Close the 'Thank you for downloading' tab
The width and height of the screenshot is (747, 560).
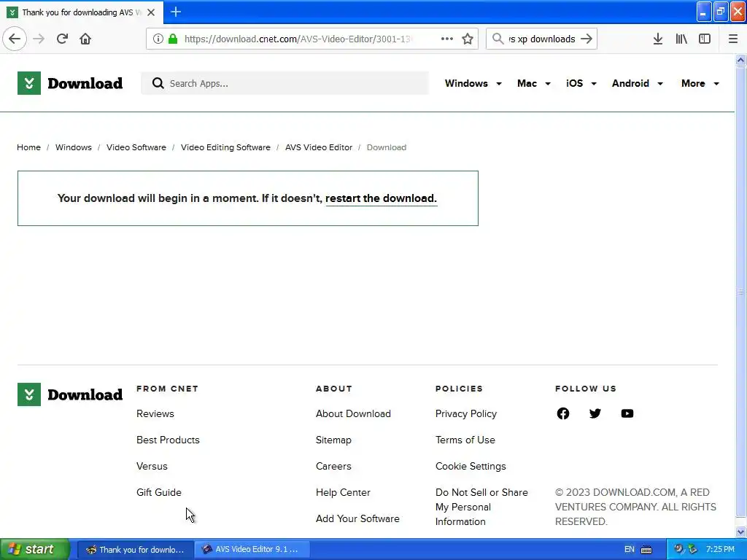coord(151,12)
